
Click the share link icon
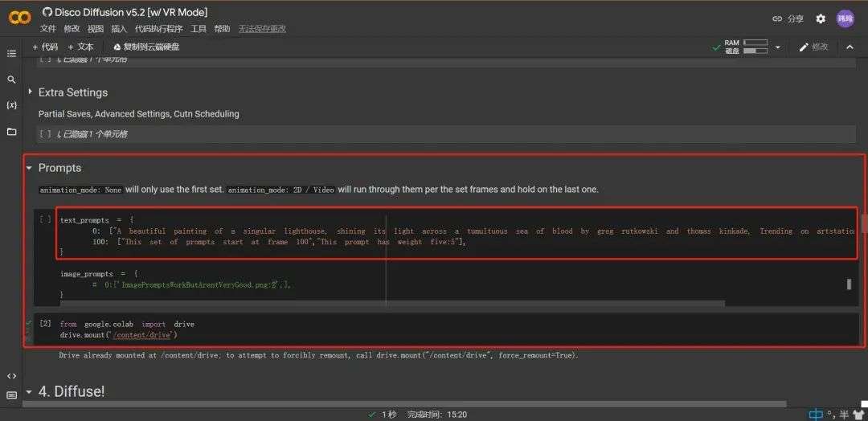pos(777,18)
